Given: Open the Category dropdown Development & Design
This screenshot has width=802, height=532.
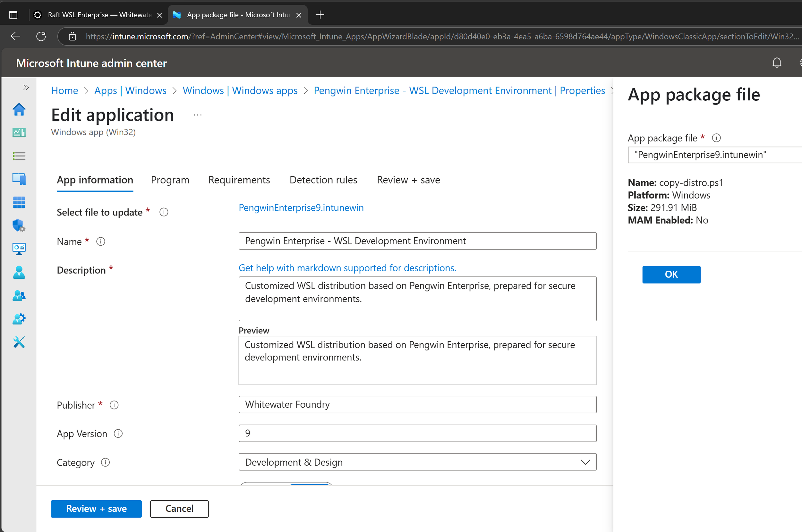Looking at the screenshot, I should pos(417,462).
